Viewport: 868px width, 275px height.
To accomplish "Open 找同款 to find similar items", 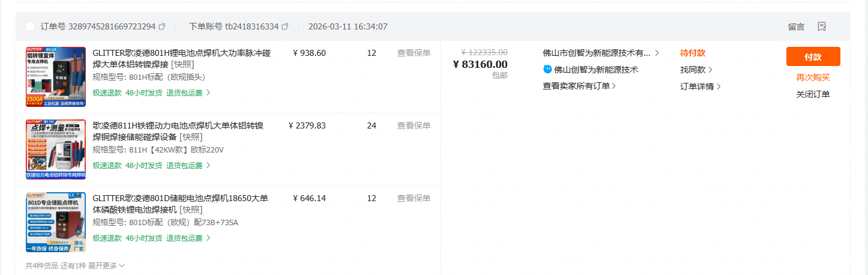I will click(x=696, y=70).
